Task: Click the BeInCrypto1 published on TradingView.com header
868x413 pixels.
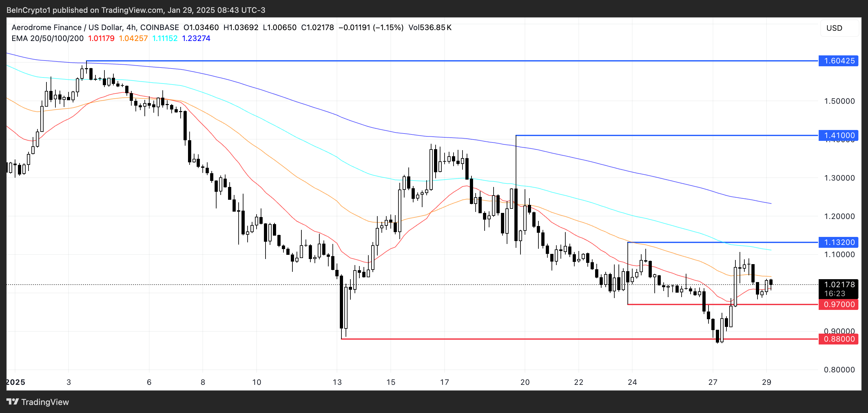Action: tap(136, 10)
